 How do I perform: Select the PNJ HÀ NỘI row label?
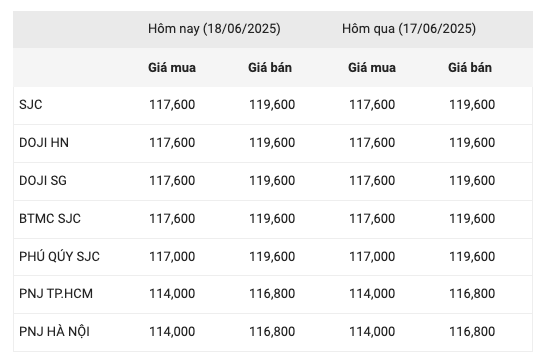click(54, 331)
